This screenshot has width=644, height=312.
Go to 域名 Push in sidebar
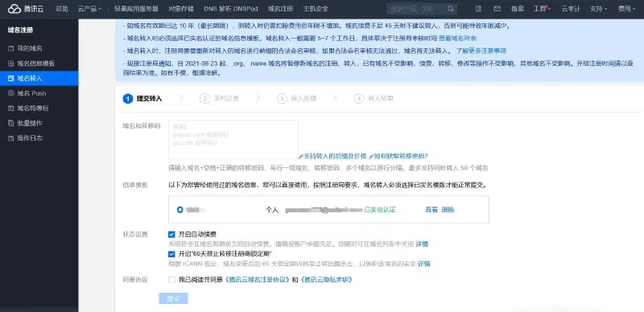pos(31,93)
